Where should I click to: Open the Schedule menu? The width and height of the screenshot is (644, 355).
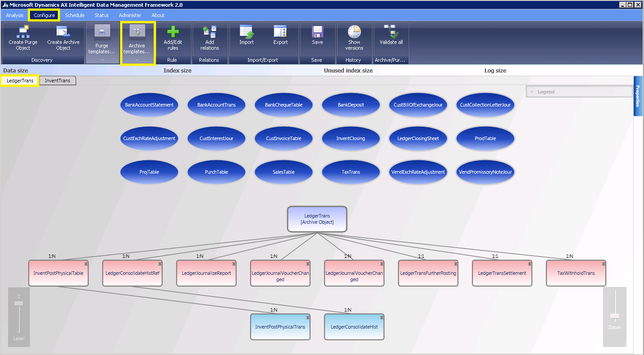pos(74,15)
